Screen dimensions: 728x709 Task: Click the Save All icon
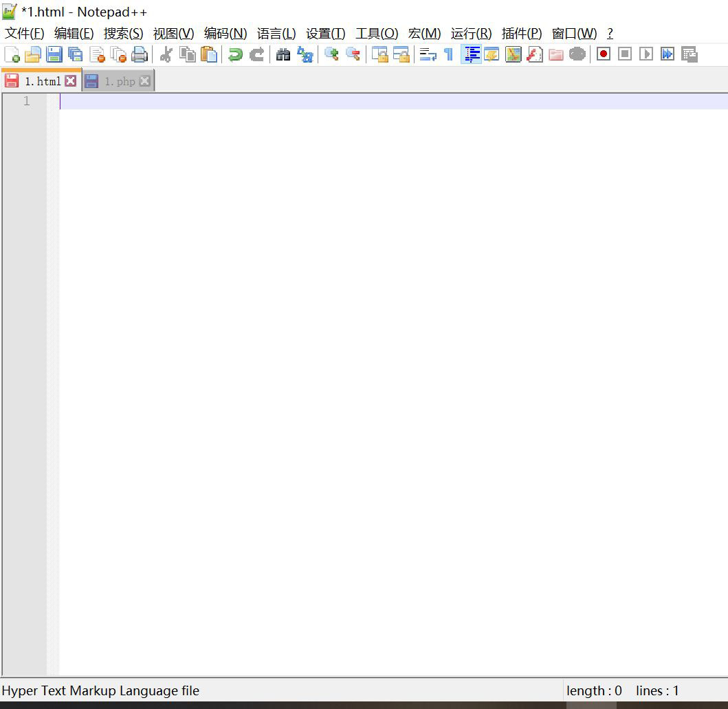75,55
